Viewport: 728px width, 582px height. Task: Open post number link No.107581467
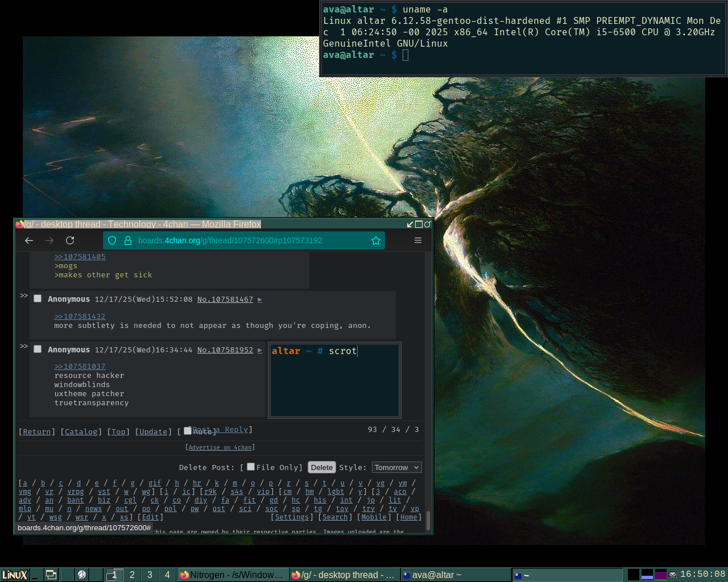[225, 300]
